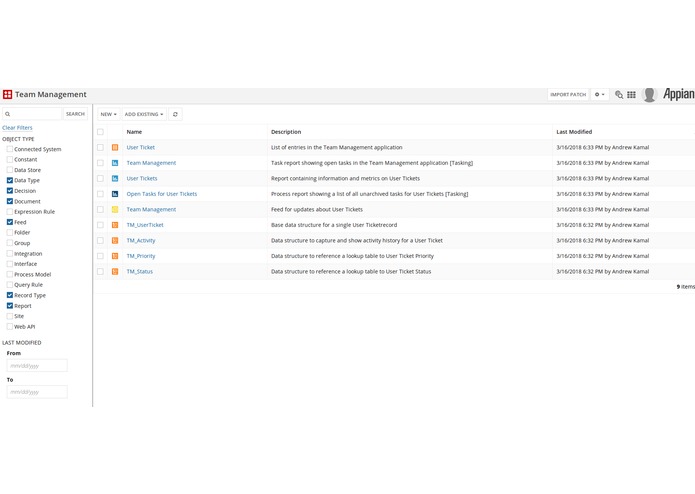The image size is (695, 494).
Task: Uncheck the Record Type filter
Action: 10,295
